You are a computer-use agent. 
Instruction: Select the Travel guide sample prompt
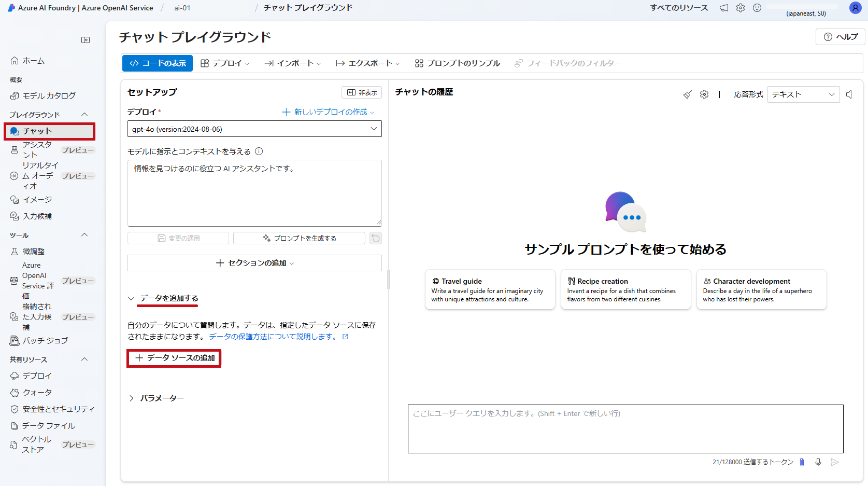pyautogui.click(x=490, y=289)
